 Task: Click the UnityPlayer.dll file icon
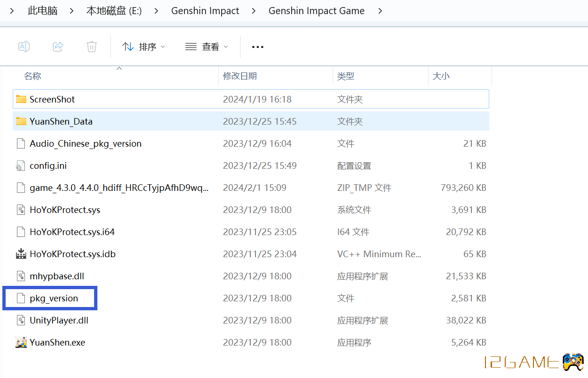tap(21, 320)
